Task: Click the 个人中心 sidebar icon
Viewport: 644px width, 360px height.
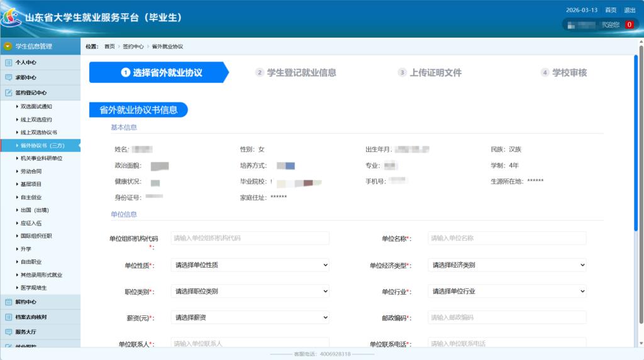Action: [x=9, y=62]
